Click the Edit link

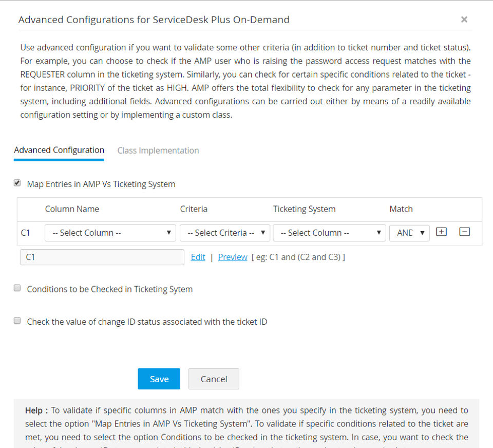(x=198, y=257)
